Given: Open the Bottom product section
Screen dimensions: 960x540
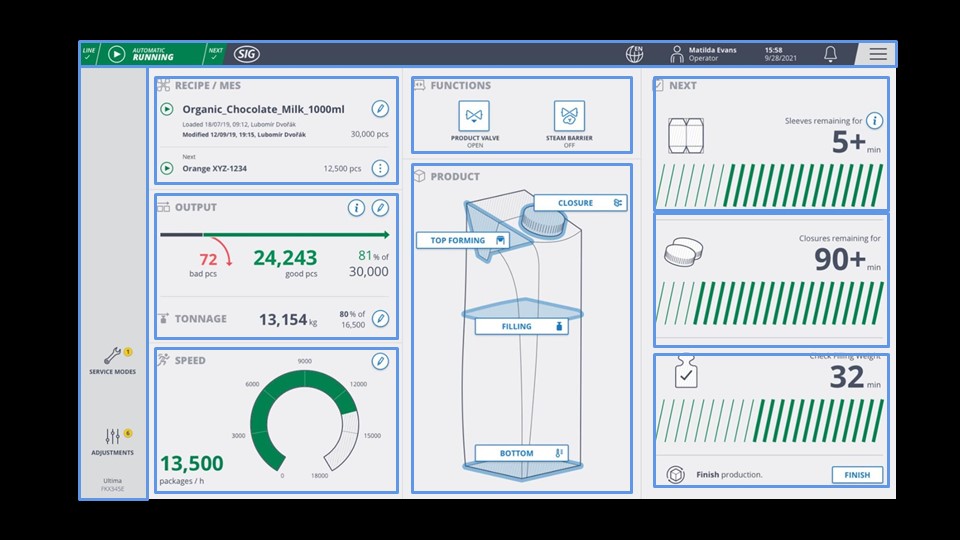Looking at the screenshot, I should pyautogui.click(x=522, y=453).
